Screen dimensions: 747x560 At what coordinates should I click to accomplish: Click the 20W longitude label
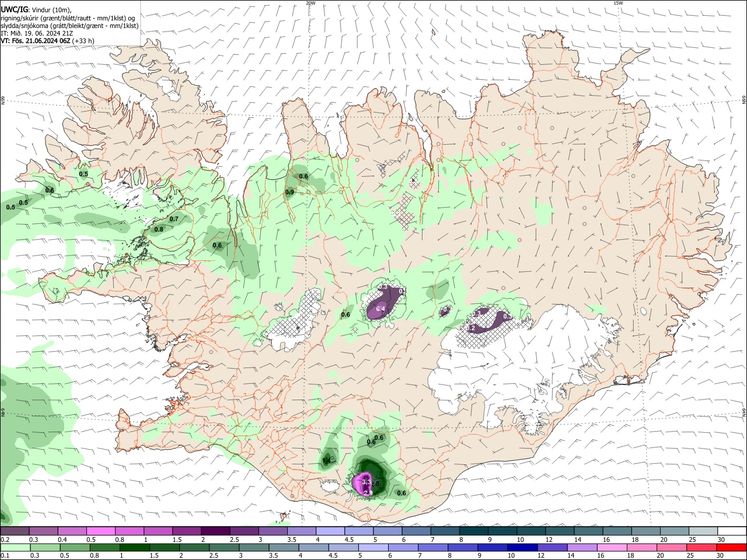(310, 3)
